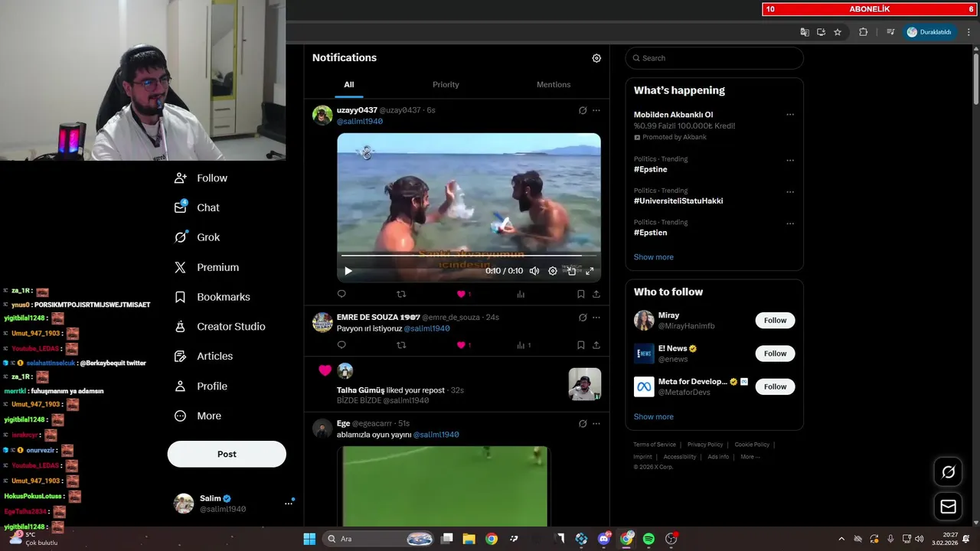The image size is (980, 551).
Task: Repost EMRE DE SOUZA's post
Action: tap(401, 345)
